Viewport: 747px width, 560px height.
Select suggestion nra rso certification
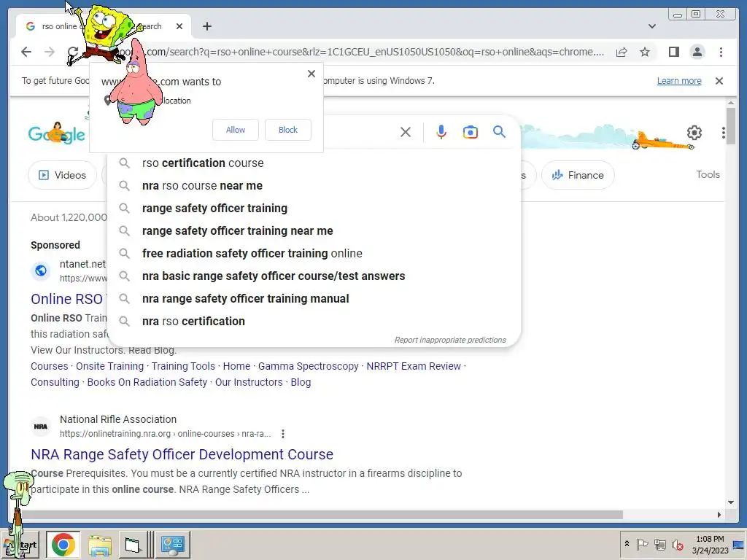314,322
